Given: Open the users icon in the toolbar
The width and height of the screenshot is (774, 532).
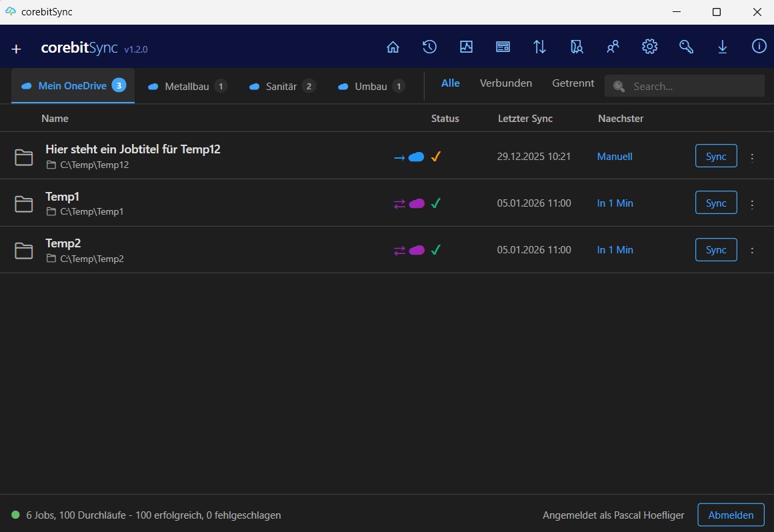Looking at the screenshot, I should point(613,47).
